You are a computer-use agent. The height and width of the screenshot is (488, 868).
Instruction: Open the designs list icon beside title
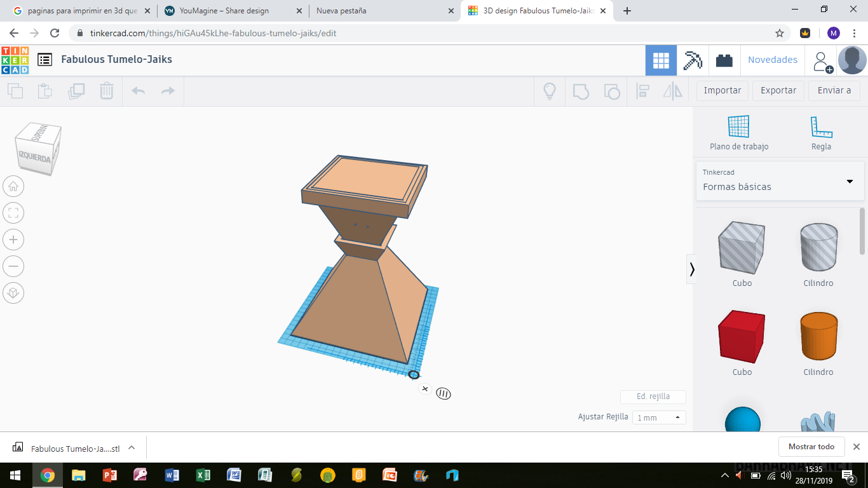(x=44, y=60)
